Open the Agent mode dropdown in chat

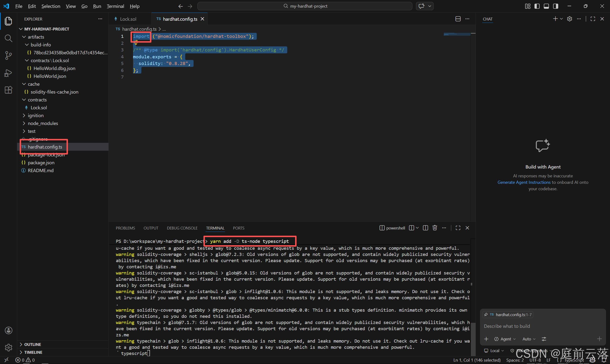[x=505, y=339]
